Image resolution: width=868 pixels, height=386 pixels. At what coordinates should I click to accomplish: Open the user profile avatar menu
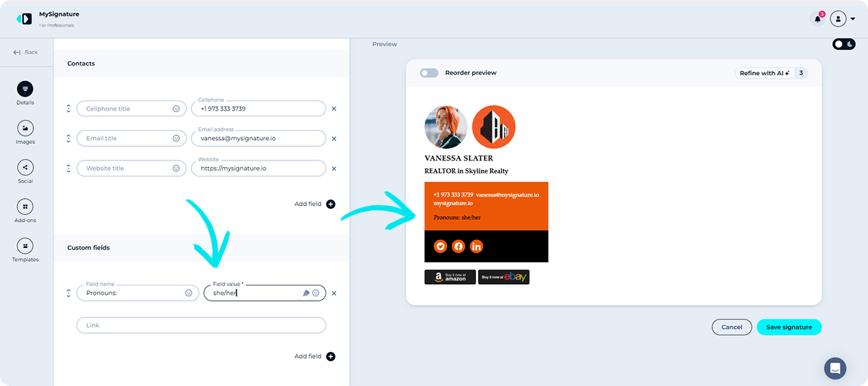pyautogui.click(x=838, y=19)
